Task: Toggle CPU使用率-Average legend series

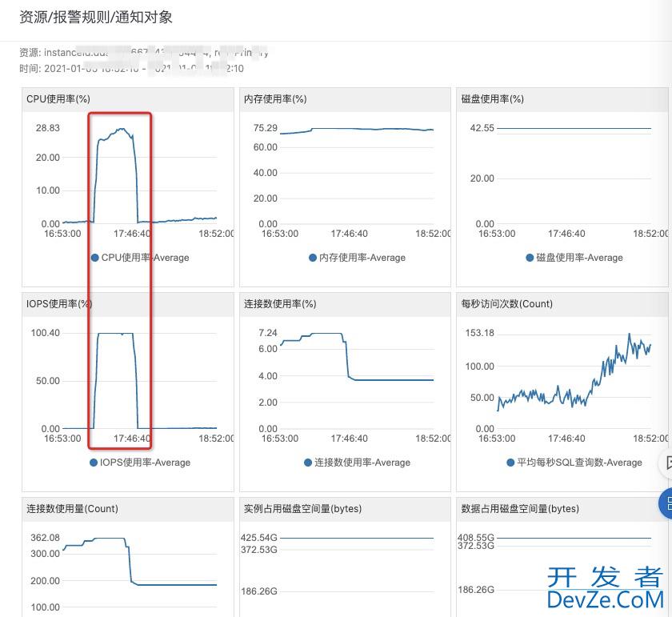Action: (140, 258)
